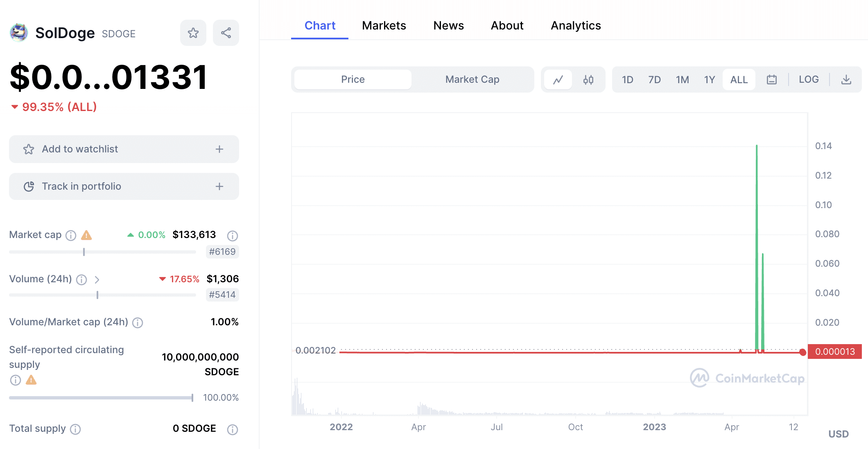Click the red 0.000013 price label

point(835,351)
